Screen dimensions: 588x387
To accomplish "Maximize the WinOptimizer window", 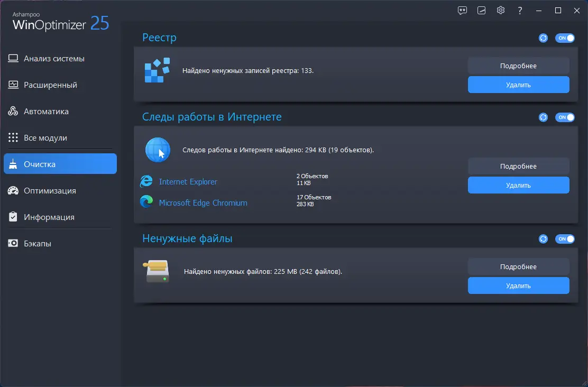I will (x=558, y=11).
